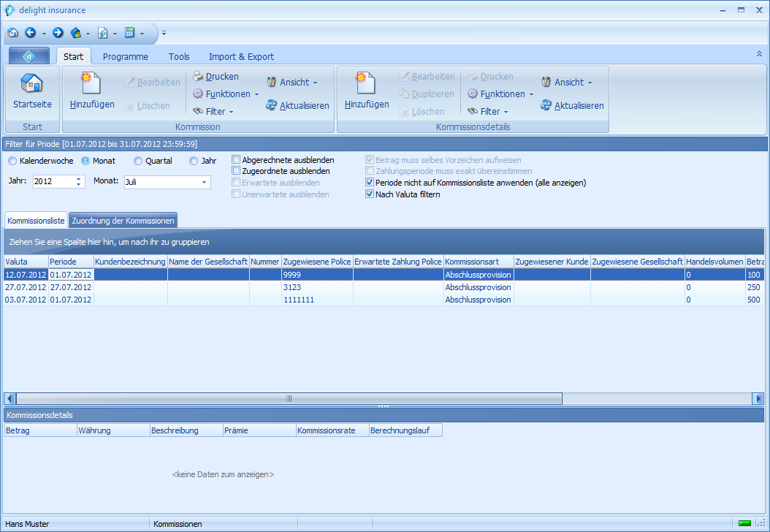This screenshot has width=770, height=532.
Task: Click the forward arrow in quick access toolbar
Action: (58, 33)
